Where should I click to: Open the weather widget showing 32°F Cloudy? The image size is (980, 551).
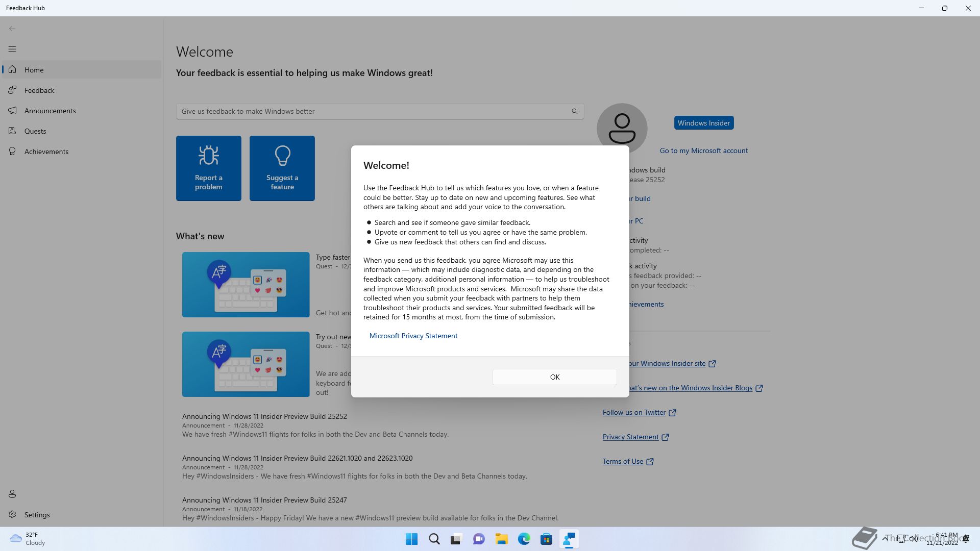click(28, 539)
